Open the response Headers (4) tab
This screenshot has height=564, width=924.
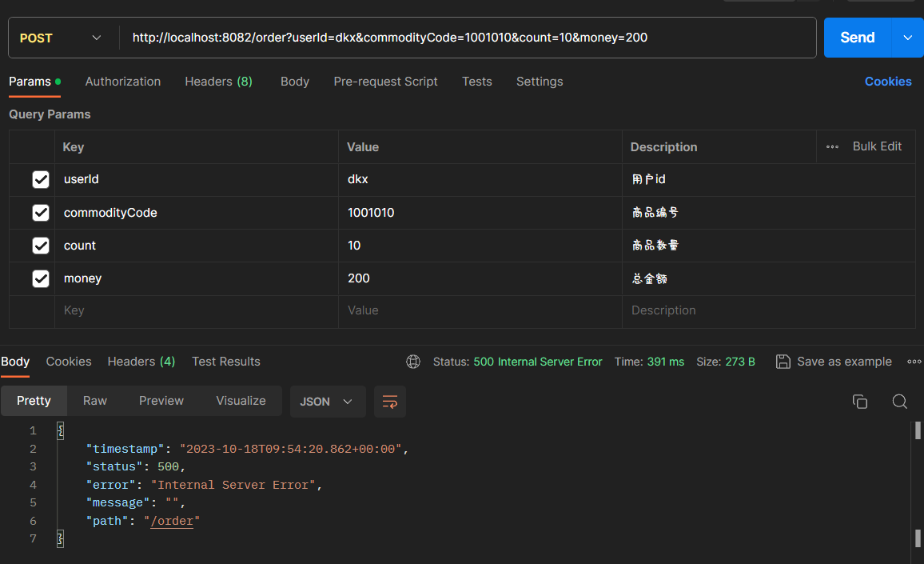click(141, 362)
